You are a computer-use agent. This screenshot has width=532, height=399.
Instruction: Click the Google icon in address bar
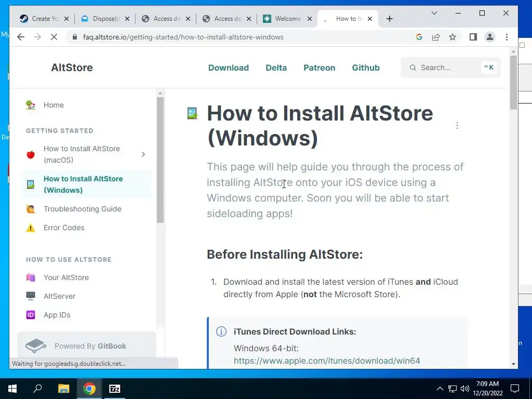click(419, 37)
